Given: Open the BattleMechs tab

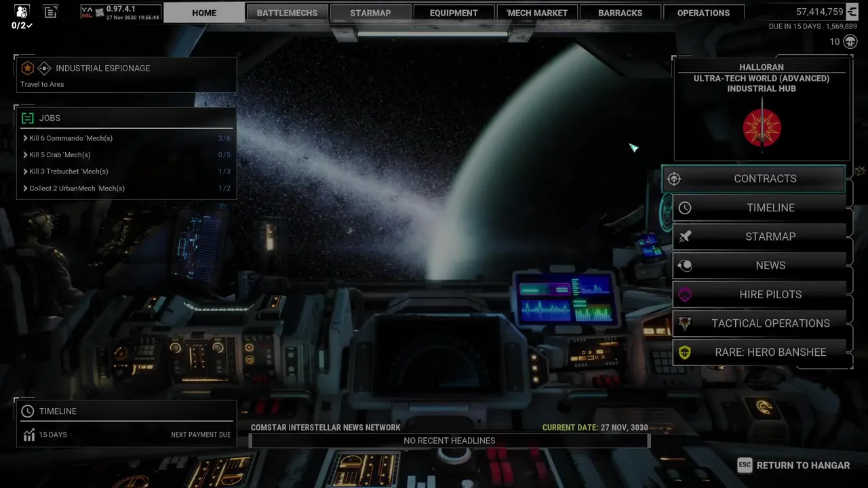Looking at the screenshot, I should [x=287, y=12].
